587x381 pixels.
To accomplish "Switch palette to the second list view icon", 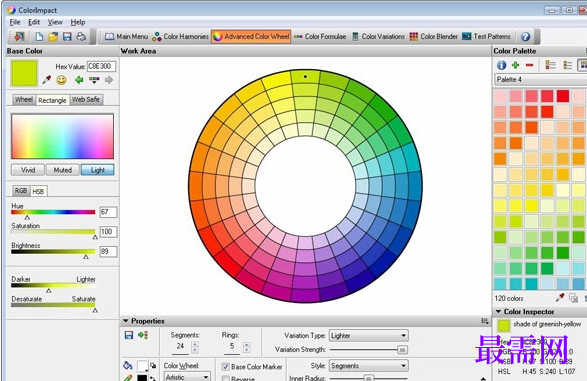I will [x=568, y=65].
